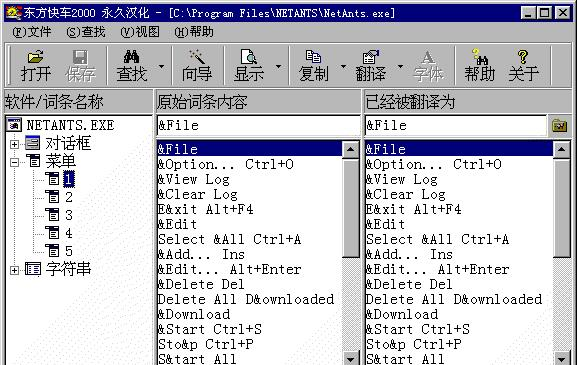Click up arrow of original list scrollbar
Viewport: 577px width, 365px height.
[350, 149]
